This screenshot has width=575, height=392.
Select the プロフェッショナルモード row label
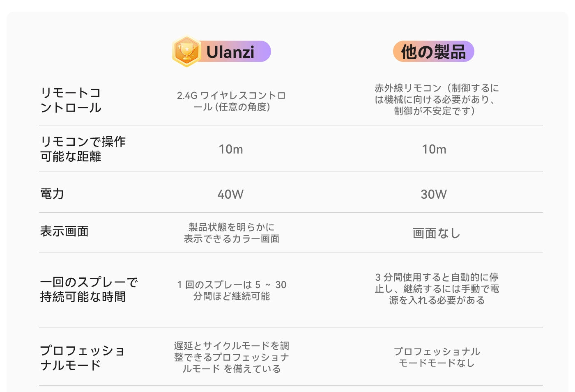pos(82,358)
